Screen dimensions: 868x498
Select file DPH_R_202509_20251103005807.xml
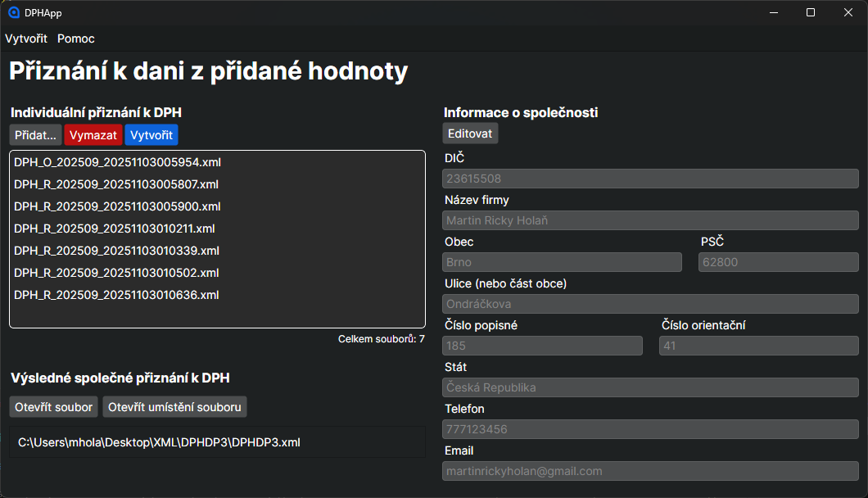coord(116,184)
